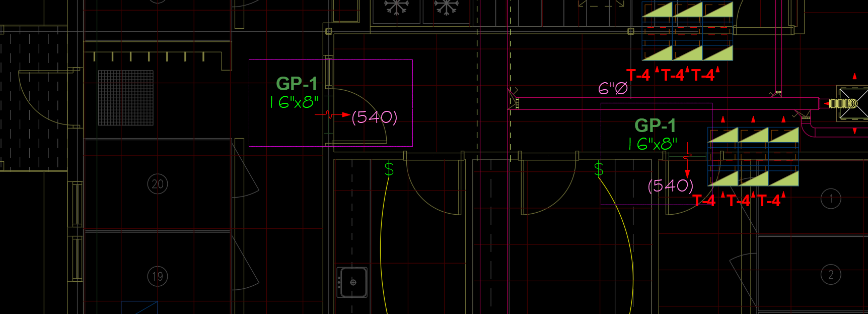This screenshot has height=314, width=868.
Task: Click the right snowflake symbol
Action: pos(447,7)
